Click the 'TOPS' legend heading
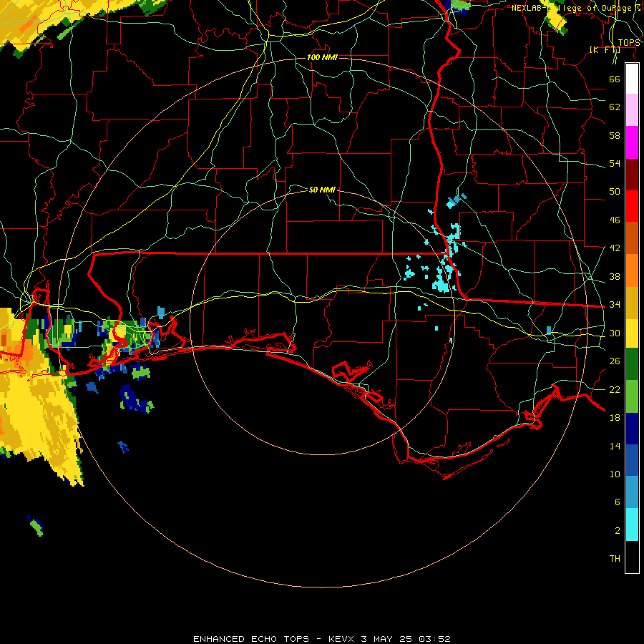The height and width of the screenshot is (644, 644). tap(629, 43)
